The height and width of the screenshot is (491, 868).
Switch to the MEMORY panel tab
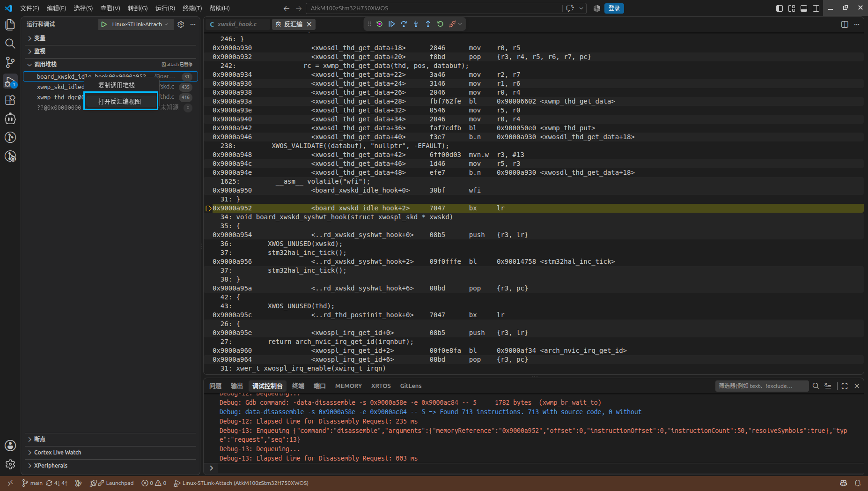coord(348,386)
